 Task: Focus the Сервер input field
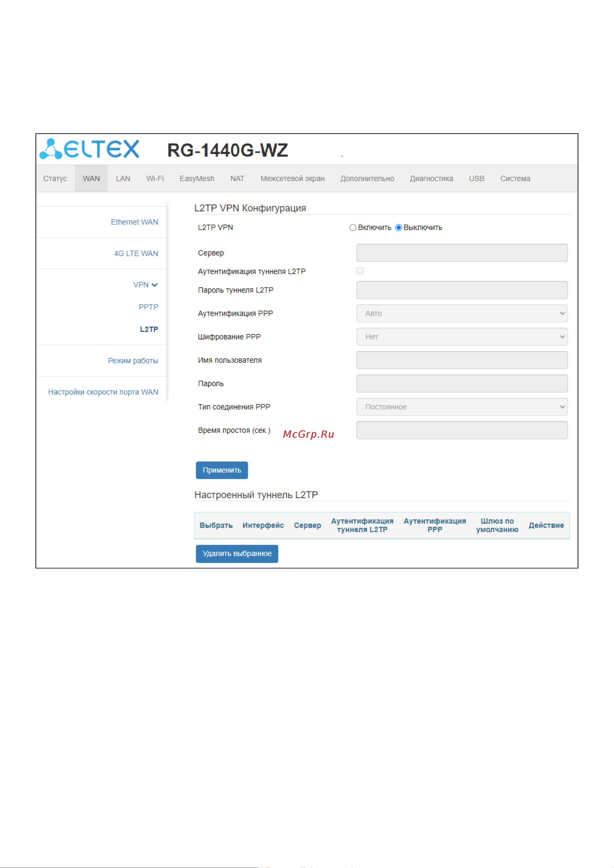[462, 252]
